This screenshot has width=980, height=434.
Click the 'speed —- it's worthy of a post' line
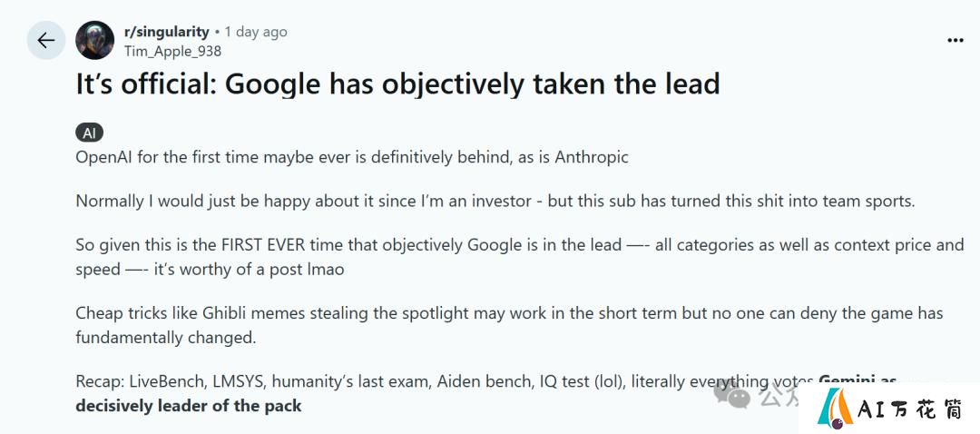(210, 271)
